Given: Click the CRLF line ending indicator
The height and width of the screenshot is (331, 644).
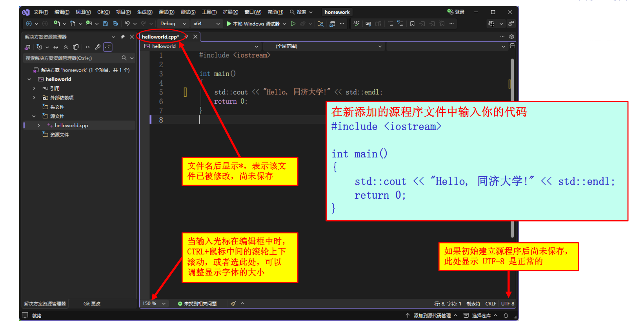Looking at the screenshot, I should (x=490, y=304).
